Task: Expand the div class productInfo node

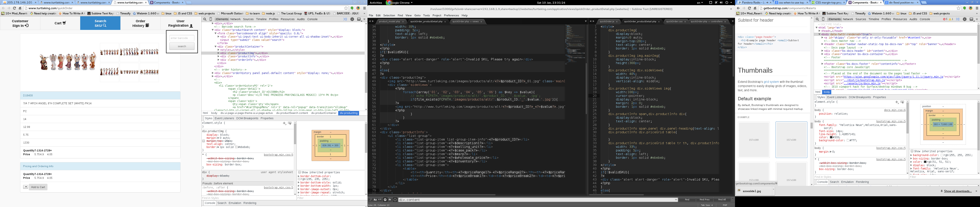Action: (218, 56)
